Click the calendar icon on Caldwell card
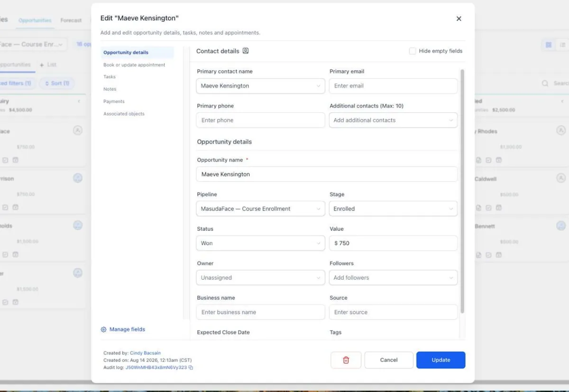The height and width of the screenshot is (392, 569). (498, 208)
